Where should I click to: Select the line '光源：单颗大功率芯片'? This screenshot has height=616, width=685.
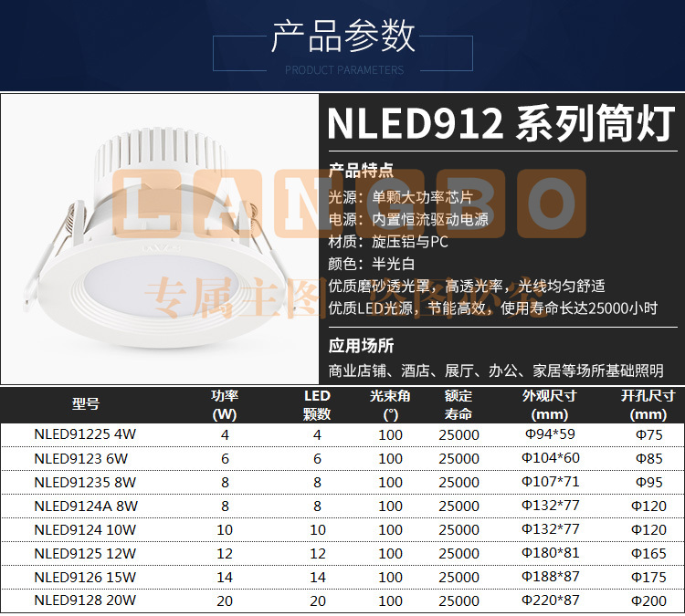(401, 197)
